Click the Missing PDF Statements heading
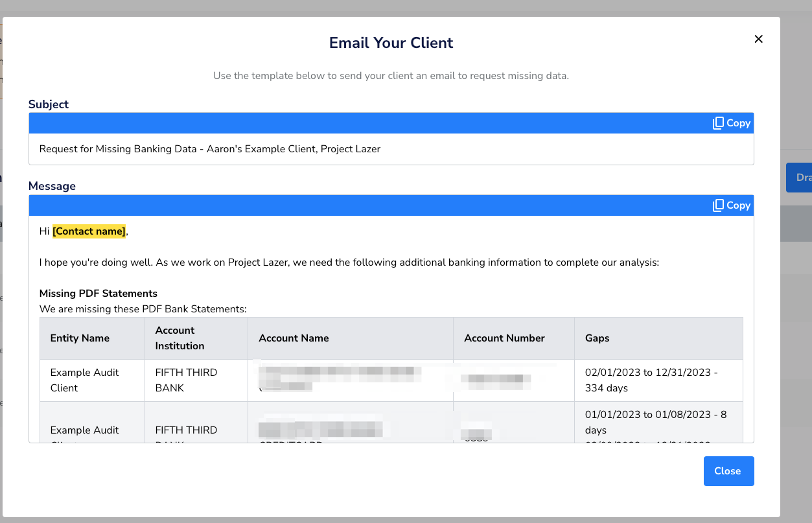This screenshot has height=523, width=812. (x=99, y=294)
